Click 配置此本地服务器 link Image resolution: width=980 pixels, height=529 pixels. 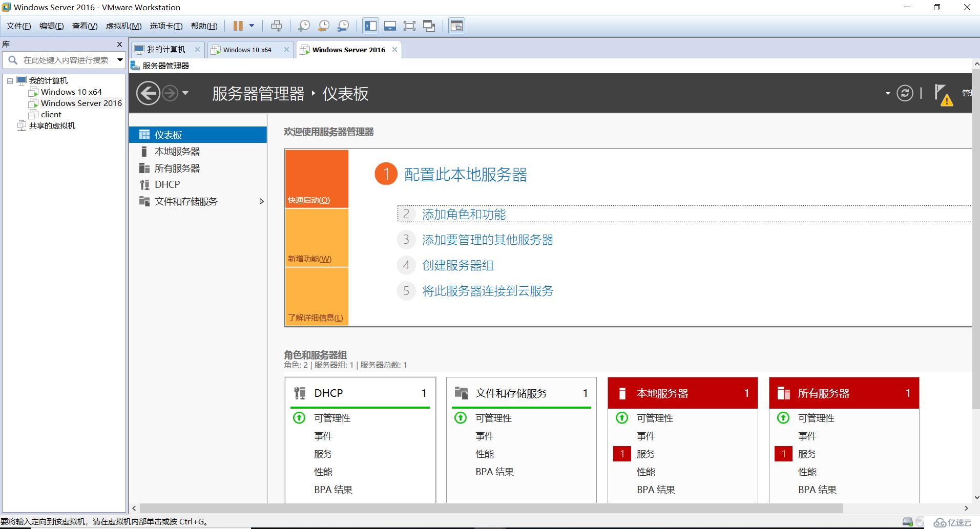[x=466, y=175]
